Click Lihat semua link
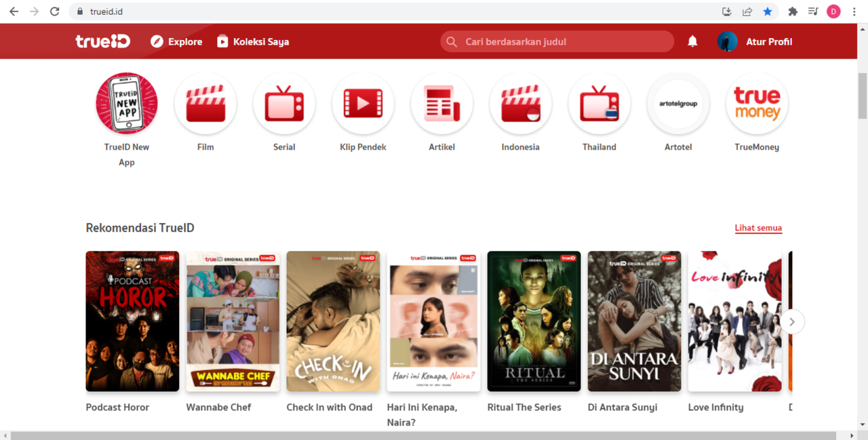The height and width of the screenshot is (440, 868). tap(758, 228)
